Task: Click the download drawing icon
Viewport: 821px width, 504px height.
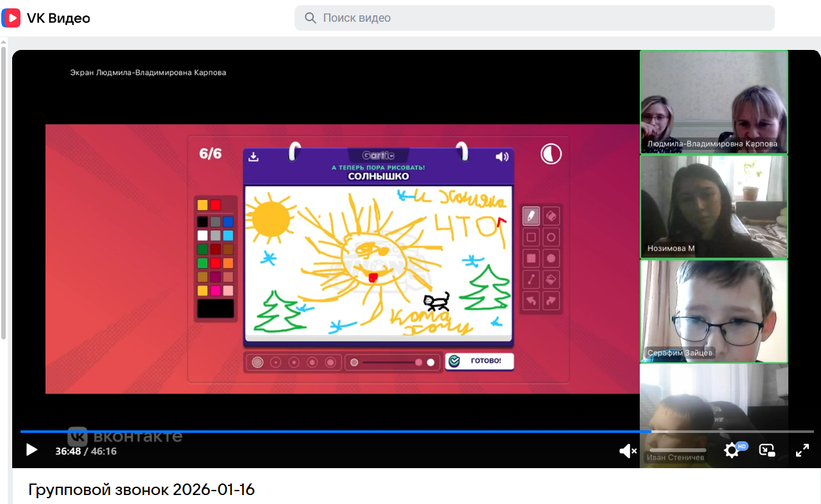Action: click(254, 157)
